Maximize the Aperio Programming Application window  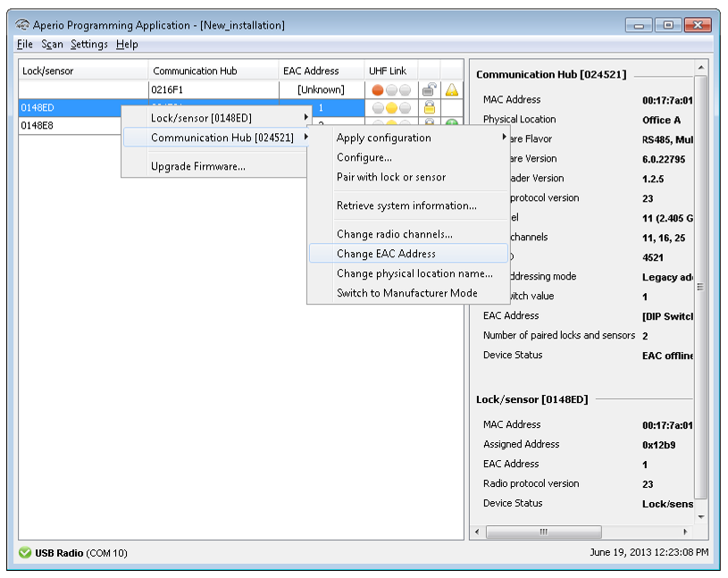[x=668, y=25]
